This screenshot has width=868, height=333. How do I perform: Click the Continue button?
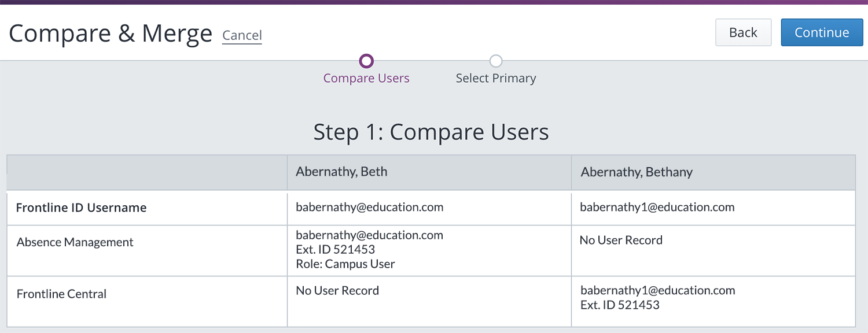click(x=821, y=32)
